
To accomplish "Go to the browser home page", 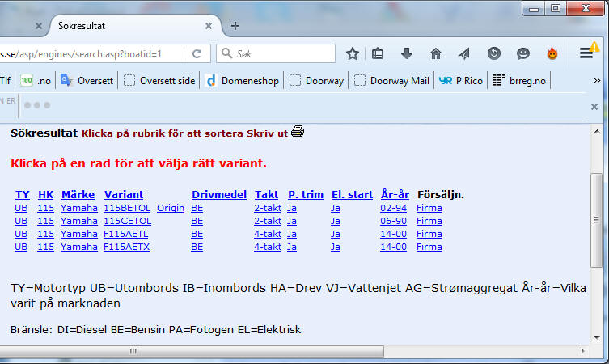I will (x=436, y=53).
